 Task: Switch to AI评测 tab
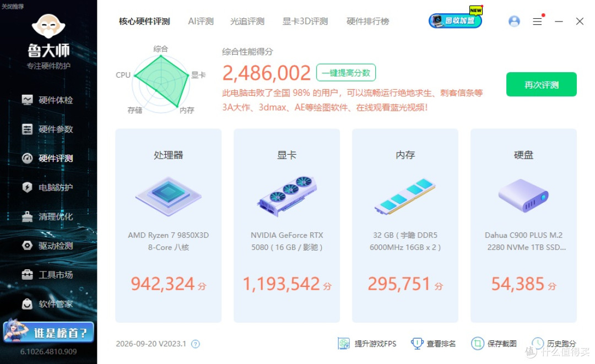(x=201, y=21)
